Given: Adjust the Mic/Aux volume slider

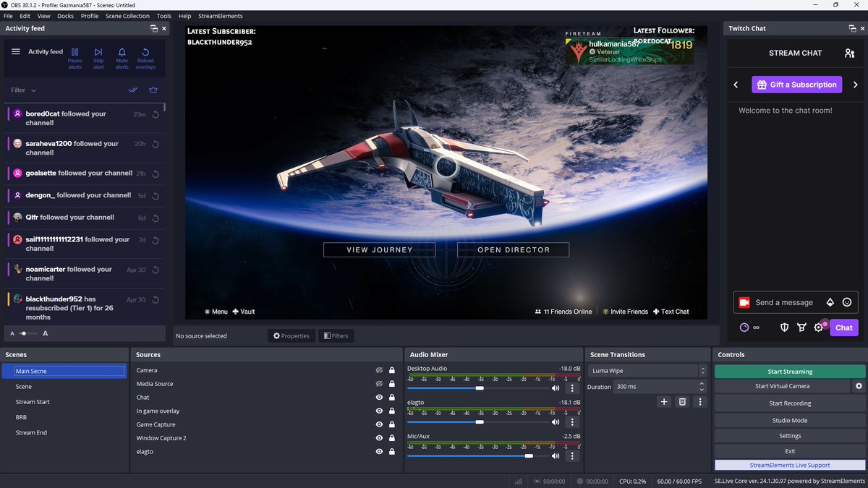Looking at the screenshot, I should point(528,456).
